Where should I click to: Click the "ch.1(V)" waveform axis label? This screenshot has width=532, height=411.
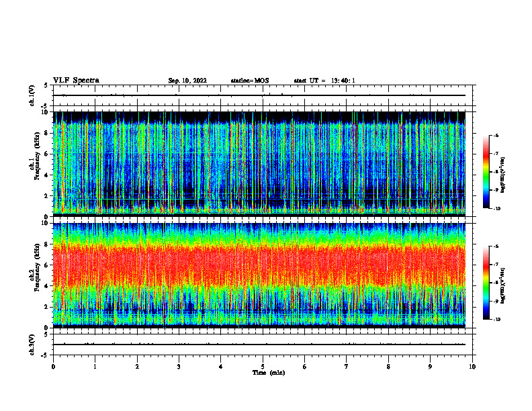(x=32, y=95)
